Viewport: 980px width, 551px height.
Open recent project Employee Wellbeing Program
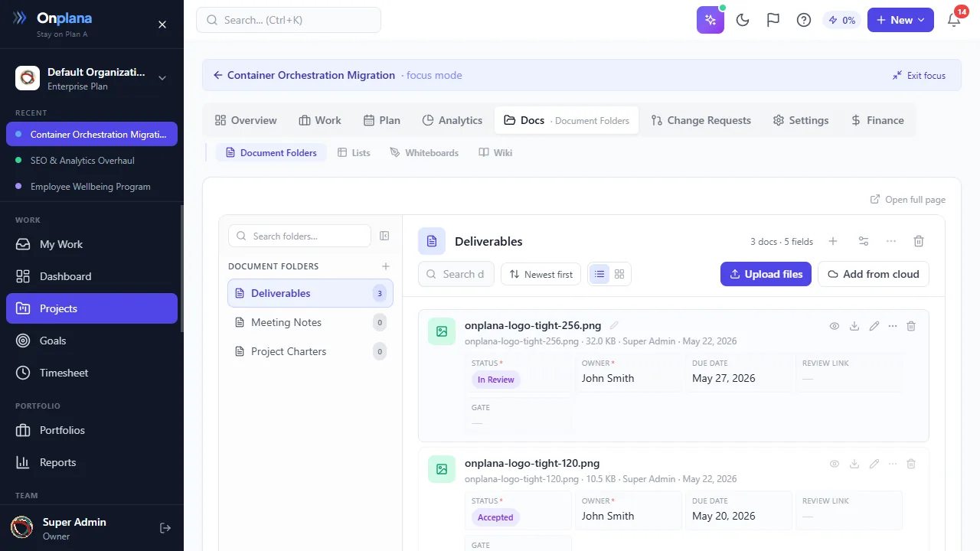coord(92,187)
